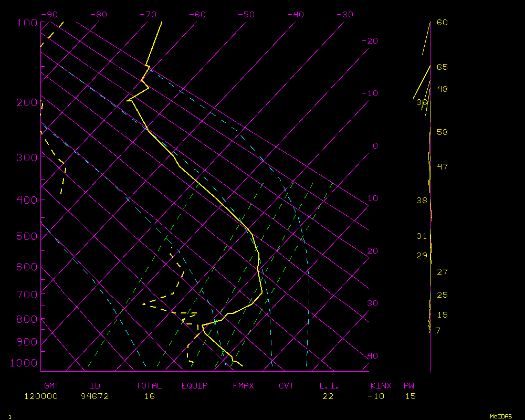
Task: Click the GMT header label
Action: pyautogui.click(x=51, y=386)
